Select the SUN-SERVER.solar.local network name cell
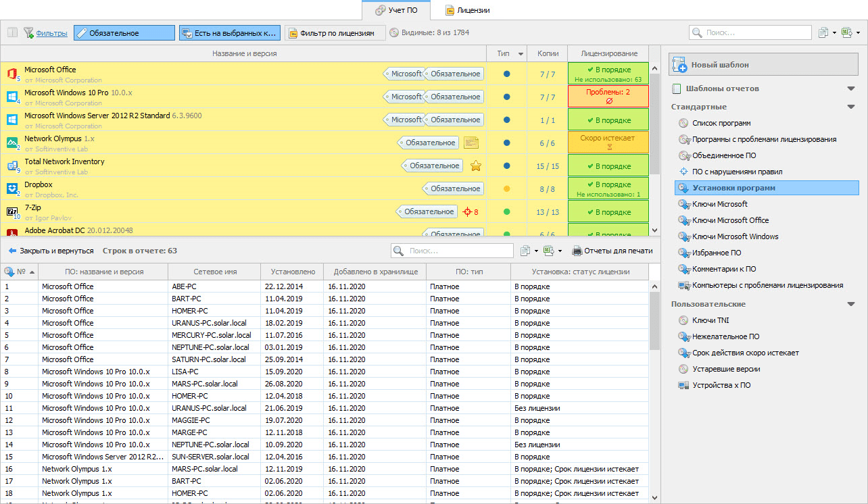 coord(215,457)
